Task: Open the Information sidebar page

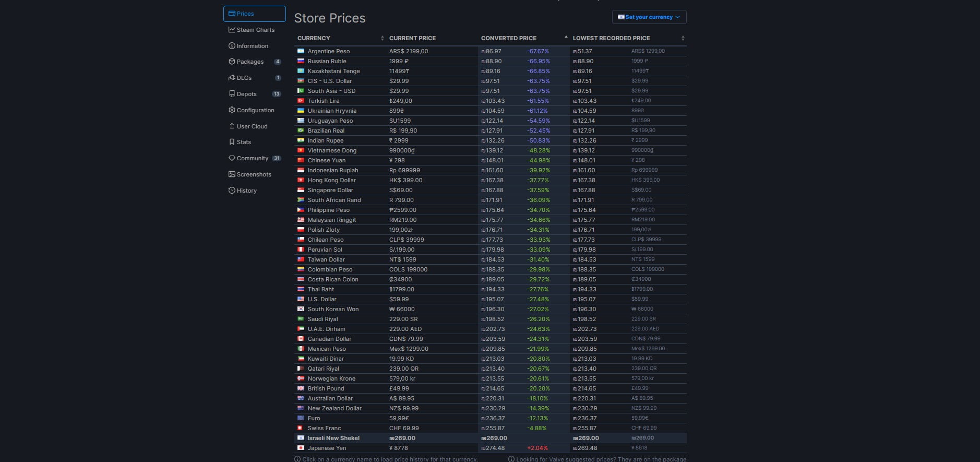Action: point(252,46)
